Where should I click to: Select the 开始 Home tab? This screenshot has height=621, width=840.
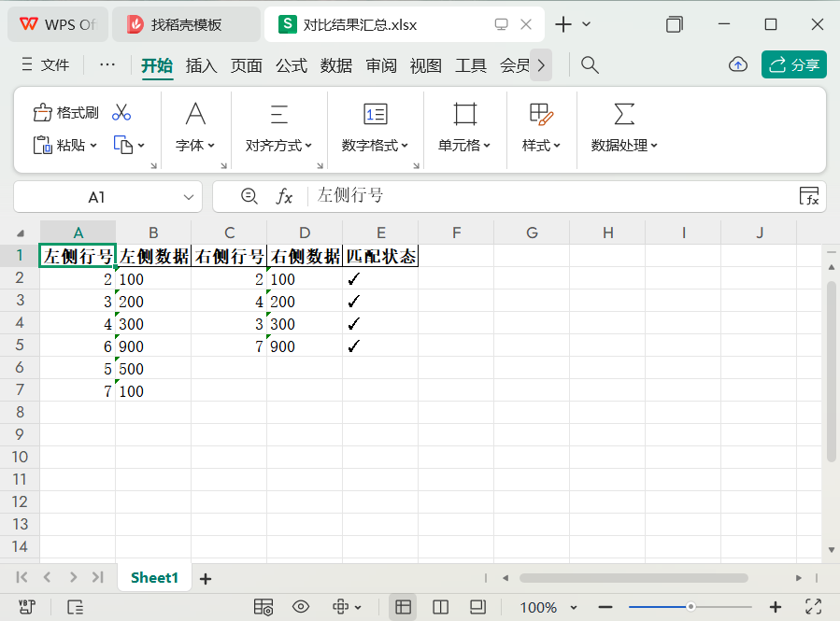pos(157,65)
